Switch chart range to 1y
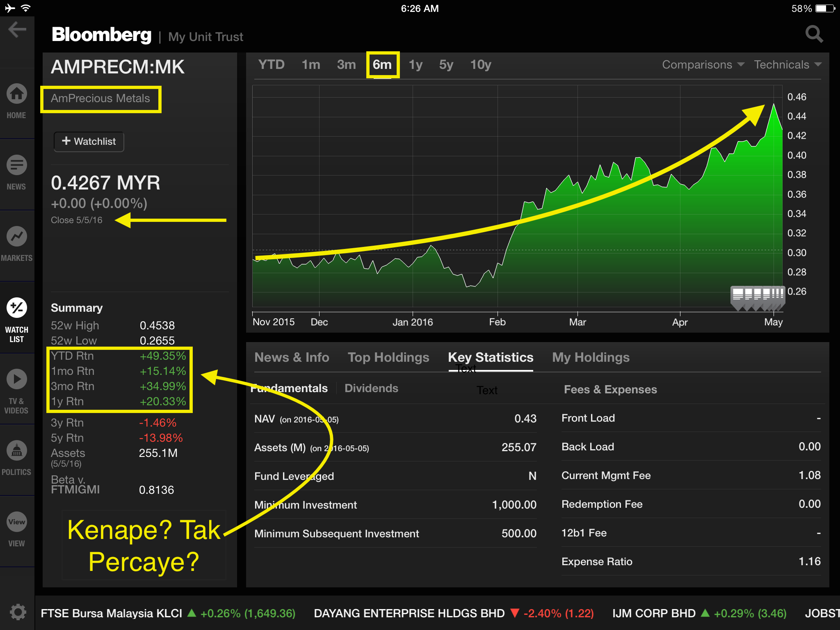 [415, 65]
